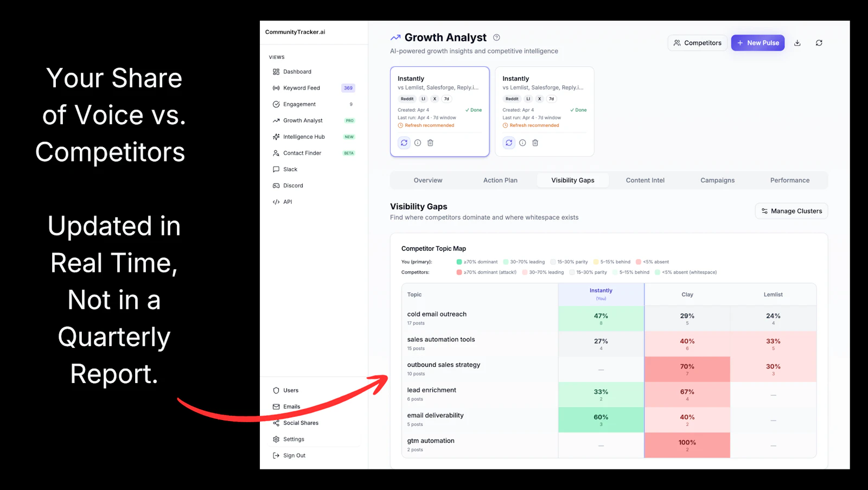The height and width of the screenshot is (490, 868).
Task: Toggle the Reddit source tag on first pulse
Action: (407, 99)
